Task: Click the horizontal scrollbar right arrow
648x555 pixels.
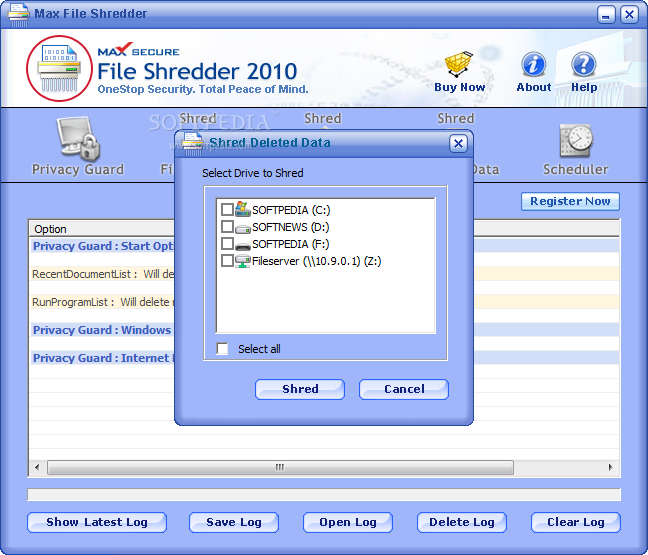Action: coord(611,467)
